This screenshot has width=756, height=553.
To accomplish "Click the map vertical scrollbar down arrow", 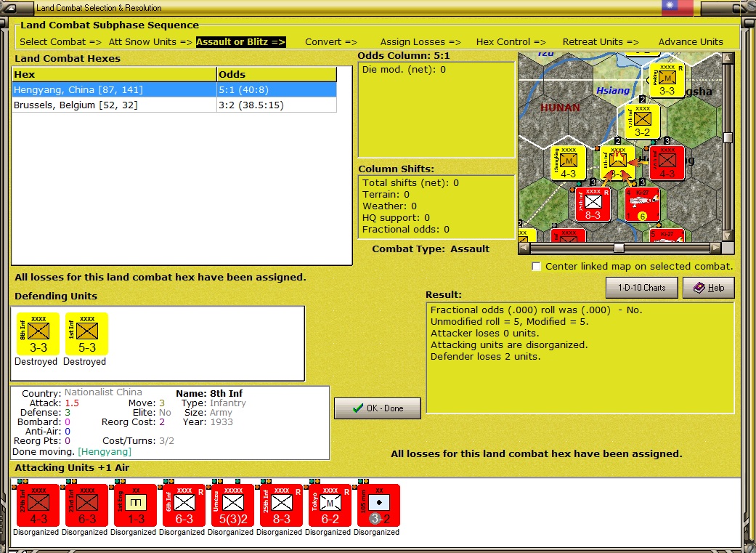I will pyautogui.click(x=728, y=236).
